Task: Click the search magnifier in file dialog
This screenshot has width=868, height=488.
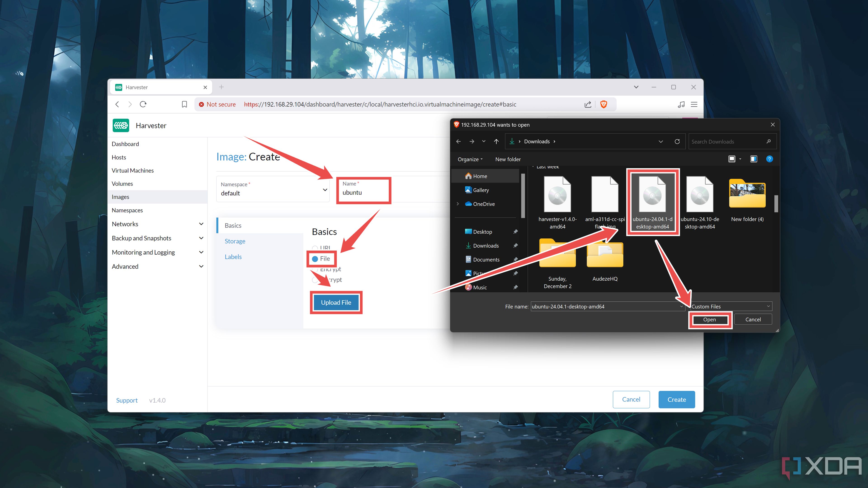Action: pyautogui.click(x=769, y=141)
